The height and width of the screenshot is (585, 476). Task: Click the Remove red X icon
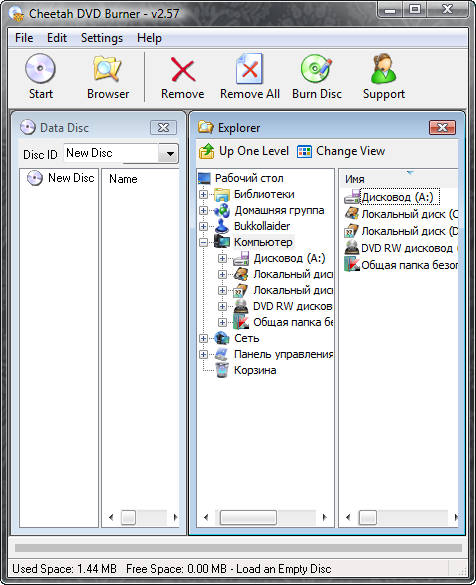click(x=183, y=69)
